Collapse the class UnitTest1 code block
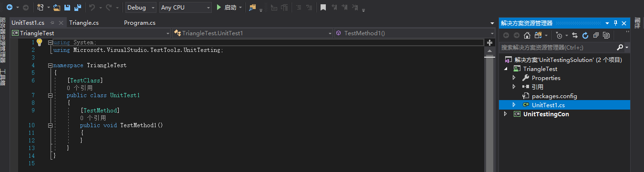 click(x=51, y=95)
